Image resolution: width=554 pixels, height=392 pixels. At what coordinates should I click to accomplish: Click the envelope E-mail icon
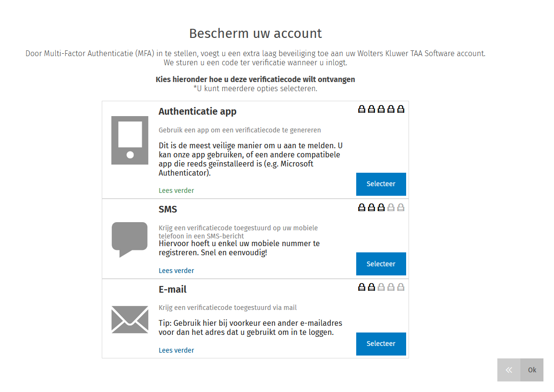[x=130, y=319]
